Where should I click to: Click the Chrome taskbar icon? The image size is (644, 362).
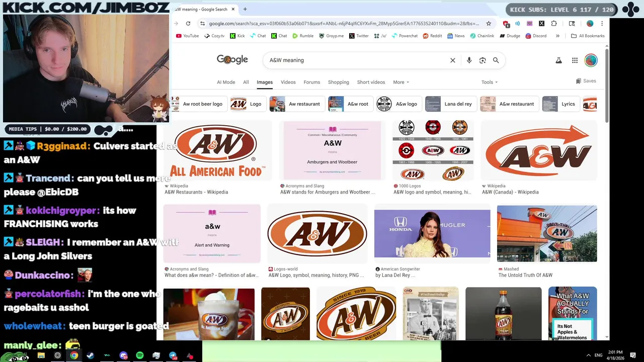coord(74,355)
